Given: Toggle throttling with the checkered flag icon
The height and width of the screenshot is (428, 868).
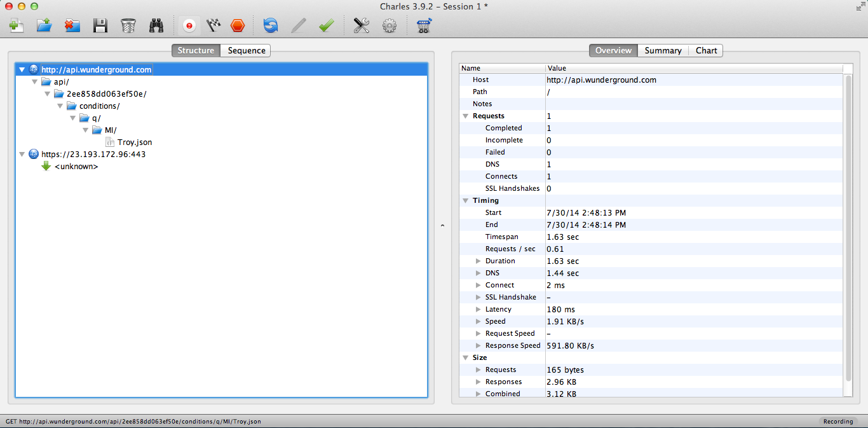Looking at the screenshot, I should coord(214,25).
